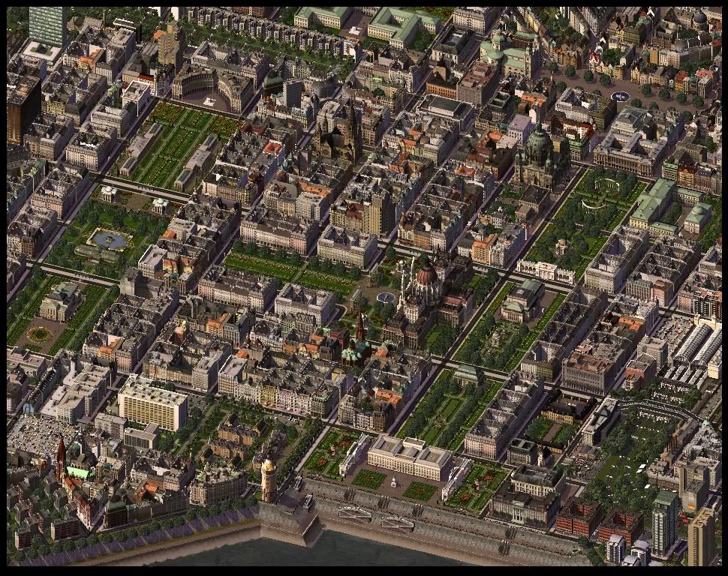The width and height of the screenshot is (728, 576).
Task: Select the tall green-roofed tower at bottom right
Action: (x=665, y=523)
